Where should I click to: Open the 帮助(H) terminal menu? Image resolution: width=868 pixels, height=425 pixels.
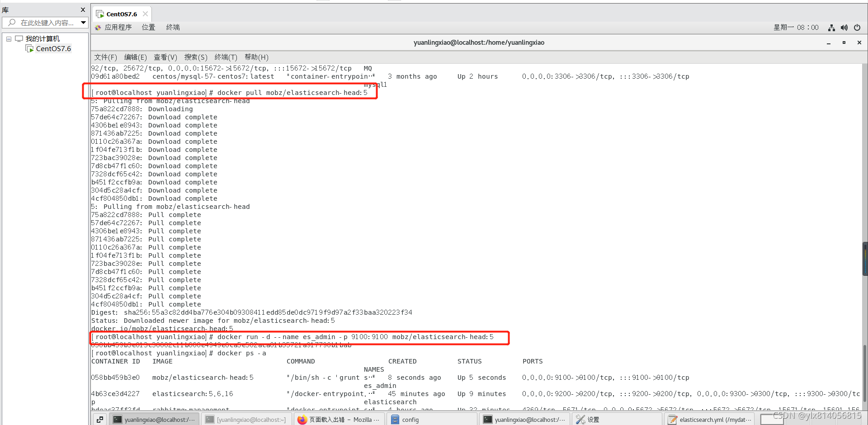256,57
